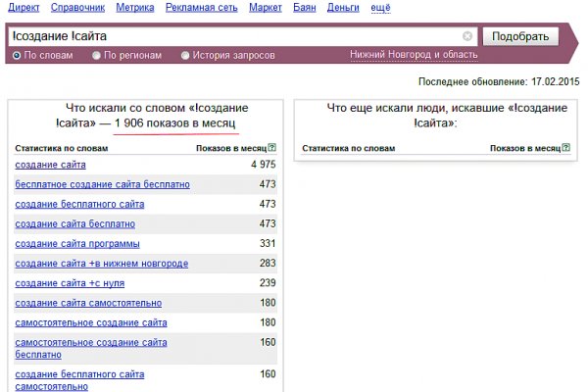Image resolution: width=588 pixels, height=392 pixels.
Task: Click help icon in left table header
Action: coord(271,148)
